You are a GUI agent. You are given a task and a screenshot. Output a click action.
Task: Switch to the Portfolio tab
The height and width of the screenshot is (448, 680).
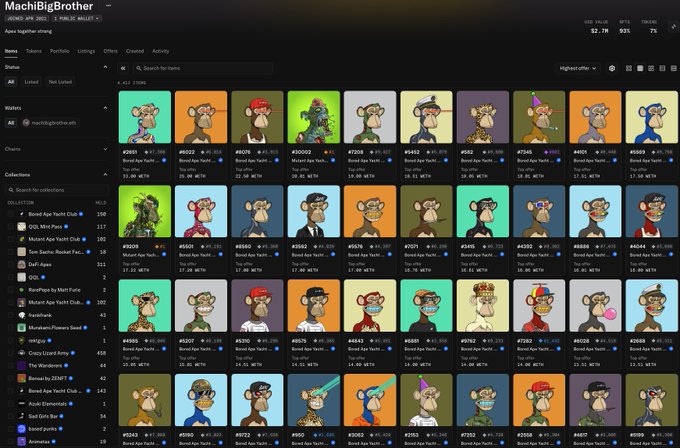[x=59, y=51]
